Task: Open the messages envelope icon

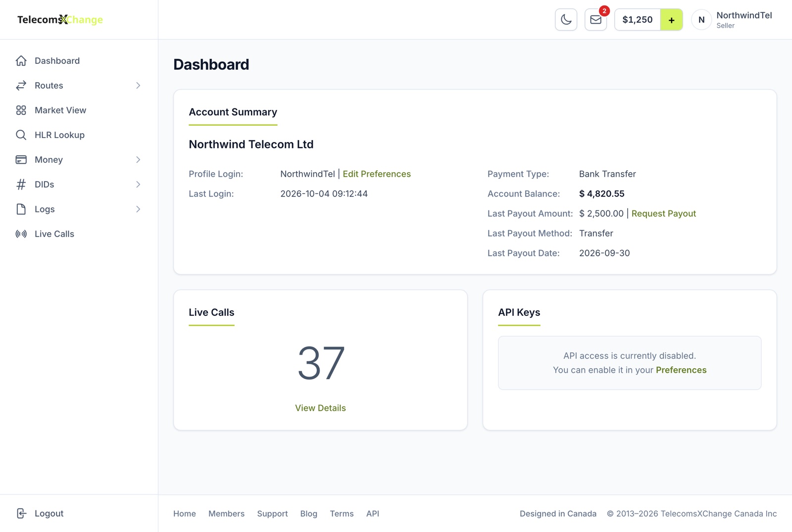Action: [595, 20]
